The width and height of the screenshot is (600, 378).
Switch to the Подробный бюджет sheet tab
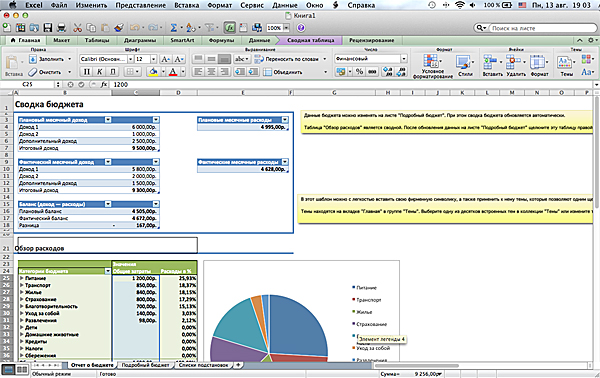pyautogui.click(x=145, y=365)
